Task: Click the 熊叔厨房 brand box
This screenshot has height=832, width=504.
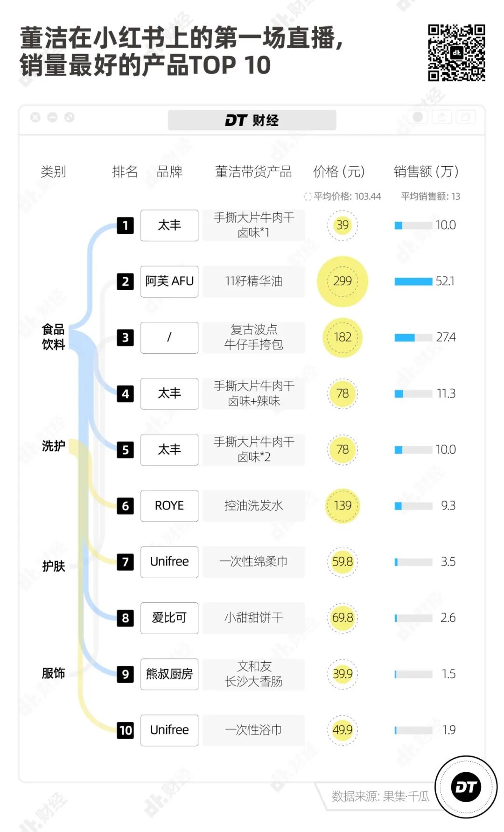Action: pyautogui.click(x=169, y=674)
